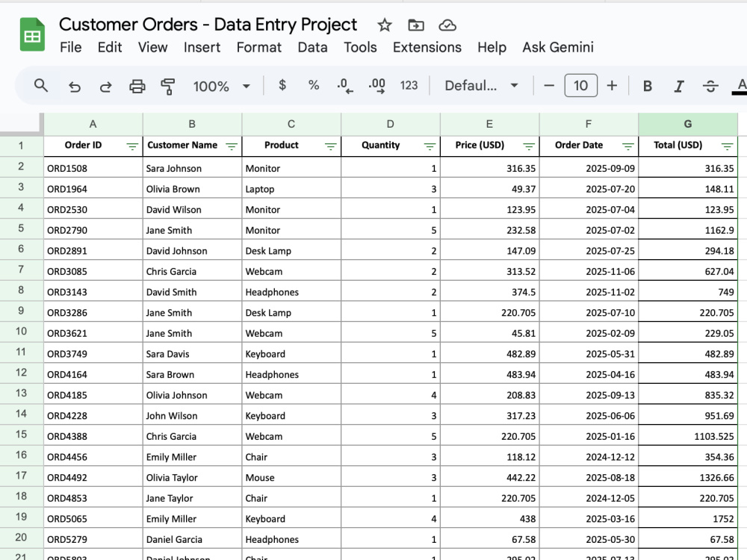Activate the paint format tool
Image resolution: width=747 pixels, height=560 pixels.
click(x=167, y=86)
